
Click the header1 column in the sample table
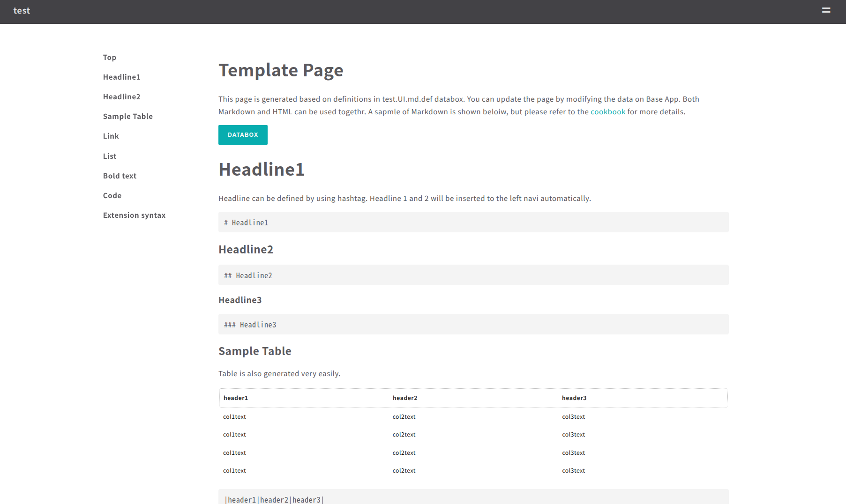236,398
